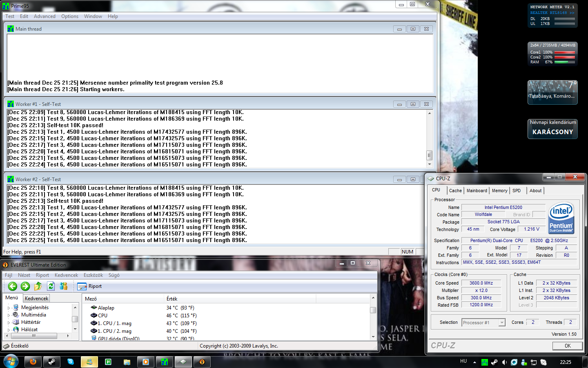Image resolution: width=588 pixels, height=368 pixels.
Task: Switch to CPU-Z via taskbar button
Action: coord(183,362)
